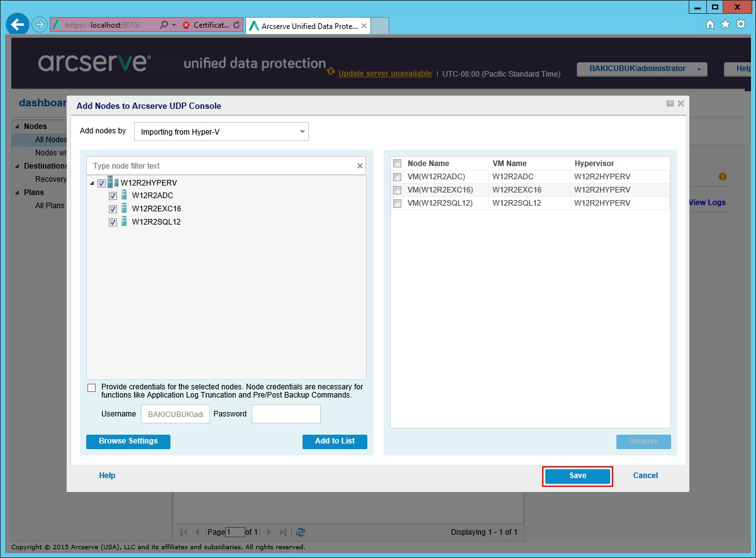
Task: Uncheck the W12R2SQL12 tree checkbox
Action: (x=113, y=222)
